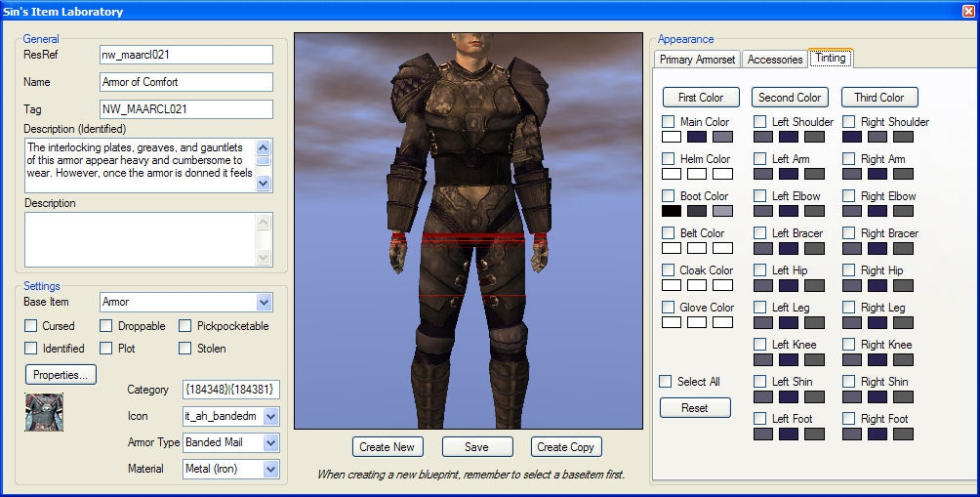Screen dimensions: 980x497
Task: Click the Reset tinting button
Action: point(695,408)
